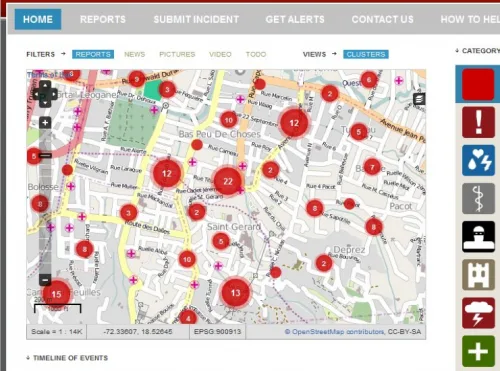Pan the map up with the arrow control

click(x=45, y=85)
